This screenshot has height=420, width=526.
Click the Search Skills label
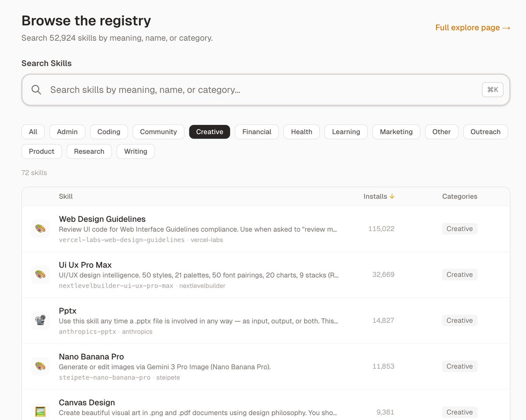pyautogui.click(x=46, y=63)
